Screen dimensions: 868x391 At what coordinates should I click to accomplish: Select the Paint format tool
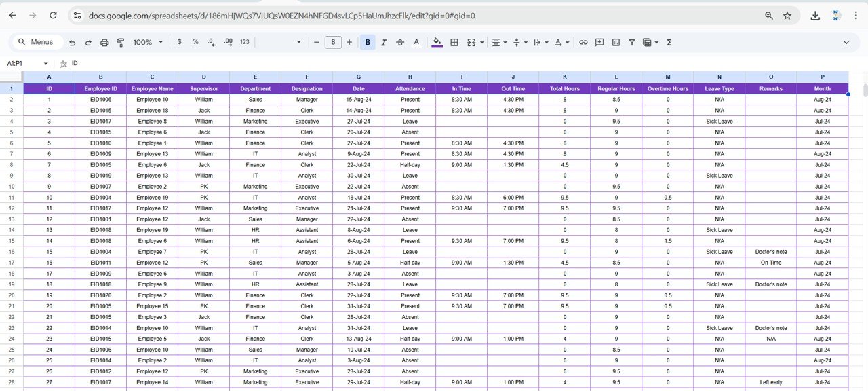(x=121, y=42)
